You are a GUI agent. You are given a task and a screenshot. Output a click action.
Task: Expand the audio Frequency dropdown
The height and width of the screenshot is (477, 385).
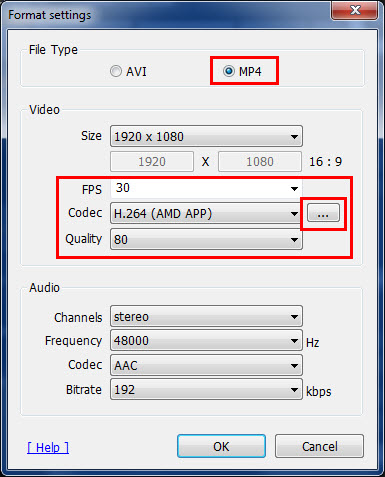tap(206, 341)
